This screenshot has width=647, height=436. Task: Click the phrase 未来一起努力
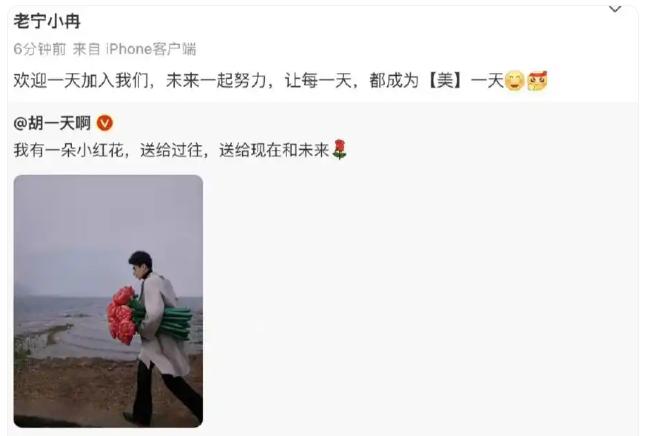tap(216, 80)
